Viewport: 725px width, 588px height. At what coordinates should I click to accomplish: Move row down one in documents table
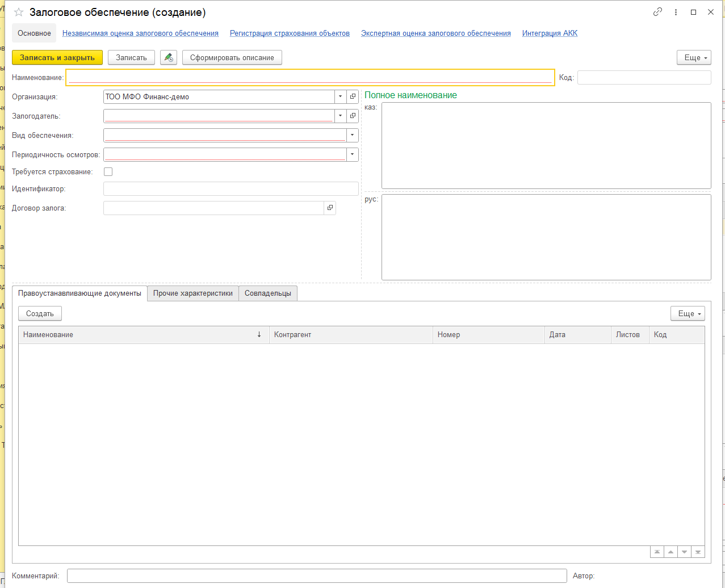click(684, 552)
